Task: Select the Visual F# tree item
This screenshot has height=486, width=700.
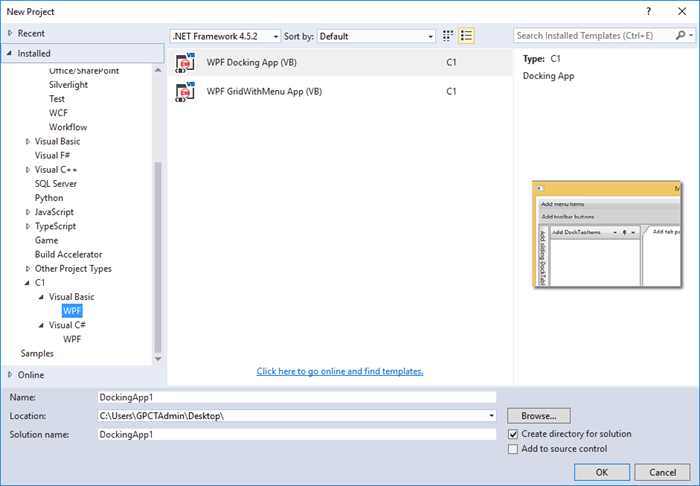Action: tap(52, 155)
